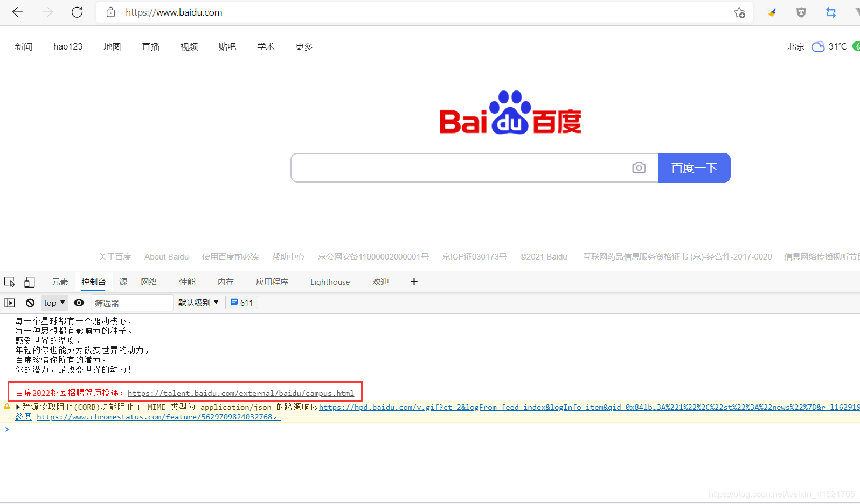Image resolution: width=860 pixels, height=504 pixels.
Task: Add a new DevTools tab with plus icon
Action: coord(414,282)
